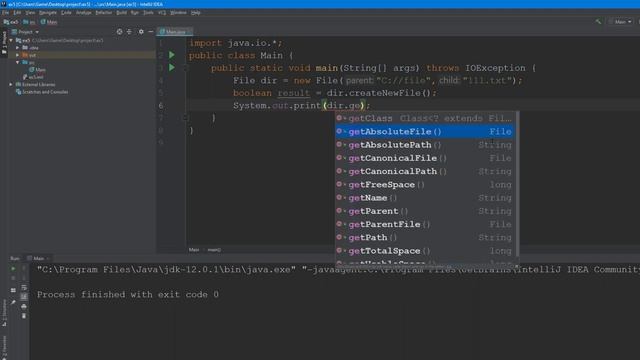Open the Analyze menu
Viewport: 640px width, 360px height.
[x=84, y=13]
